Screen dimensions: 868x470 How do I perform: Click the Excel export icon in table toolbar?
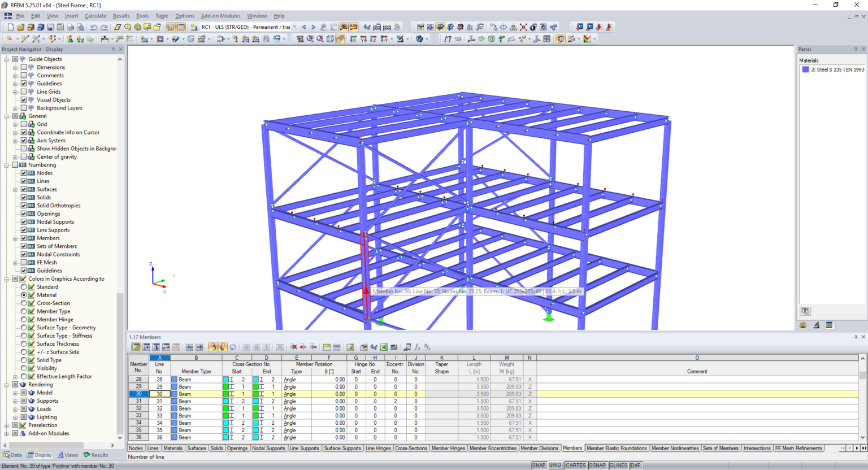coord(384,347)
